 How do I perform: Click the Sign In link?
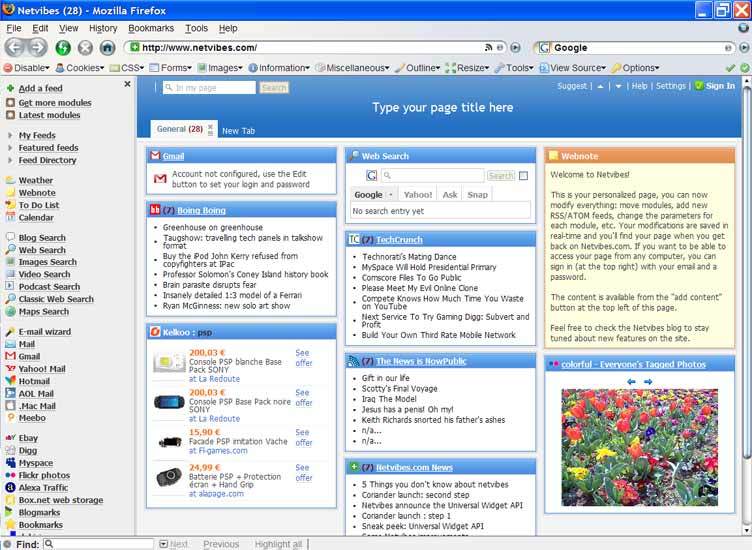point(720,86)
